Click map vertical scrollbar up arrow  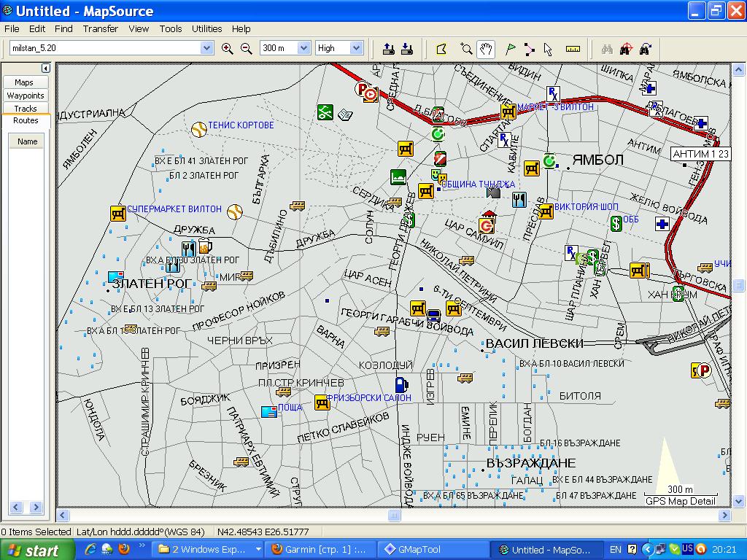738,70
